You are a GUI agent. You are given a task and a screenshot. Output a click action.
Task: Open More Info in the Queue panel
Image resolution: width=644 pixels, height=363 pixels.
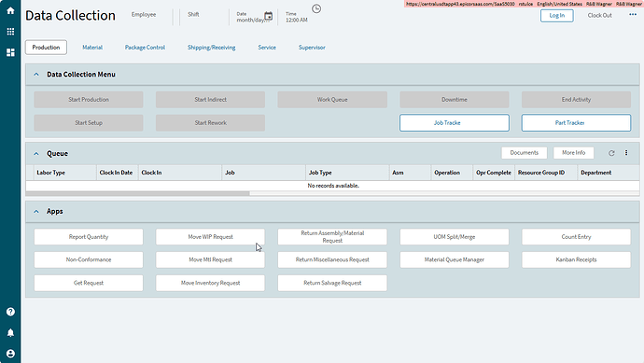pos(574,153)
